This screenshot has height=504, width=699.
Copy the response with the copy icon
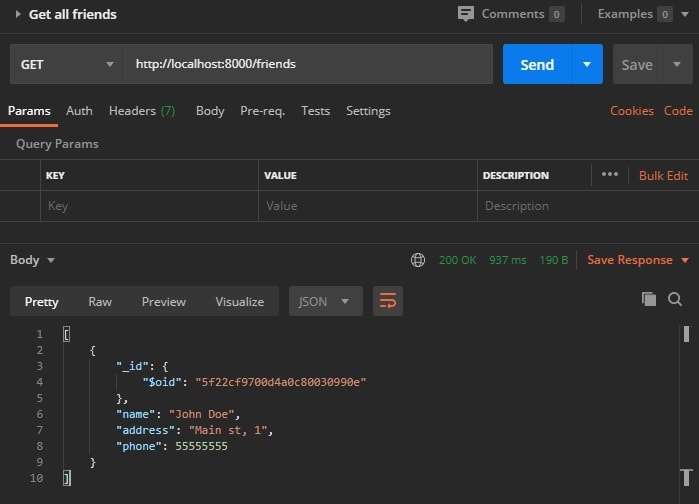point(649,299)
